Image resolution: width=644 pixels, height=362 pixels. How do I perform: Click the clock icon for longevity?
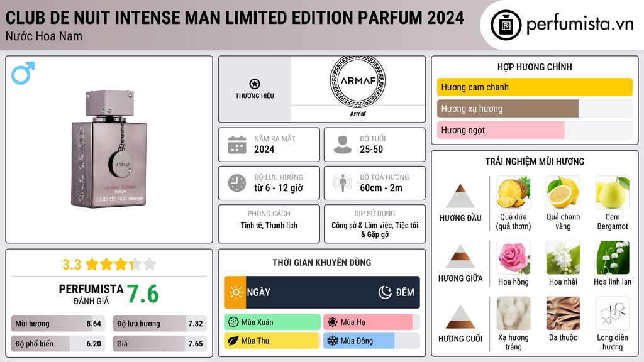coord(237,183)
